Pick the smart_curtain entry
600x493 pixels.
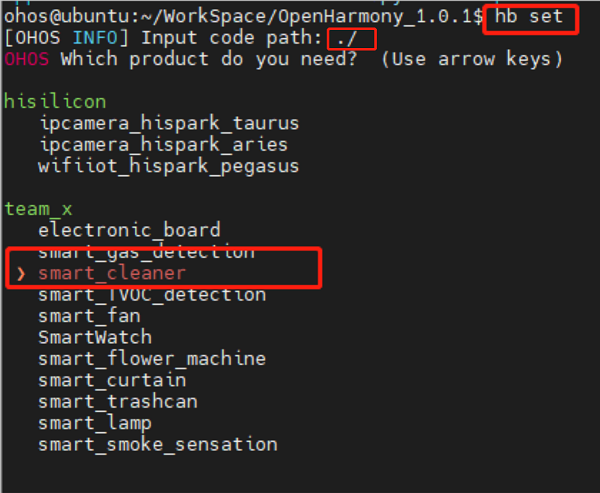point(112,380)
